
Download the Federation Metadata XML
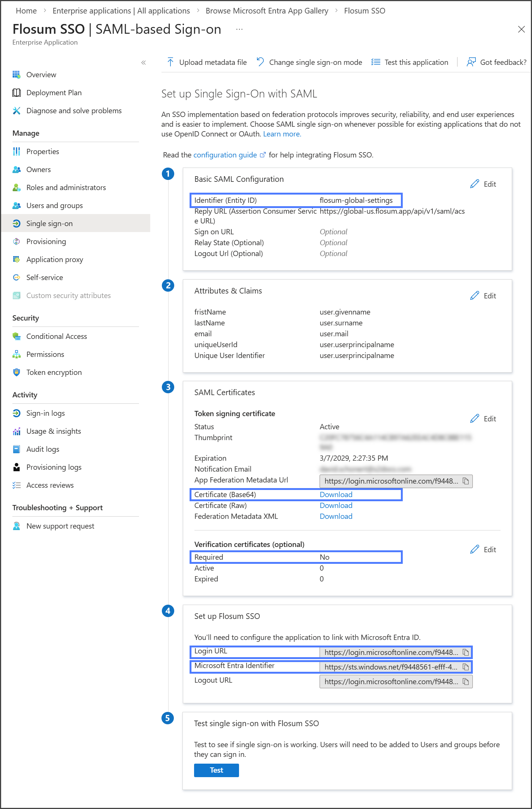[336, 516]
